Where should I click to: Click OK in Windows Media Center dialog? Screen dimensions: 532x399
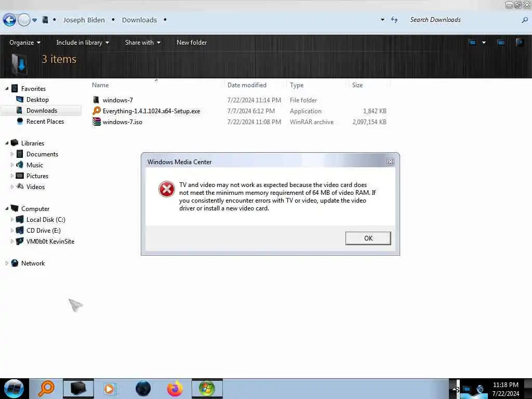click(368, 238)
